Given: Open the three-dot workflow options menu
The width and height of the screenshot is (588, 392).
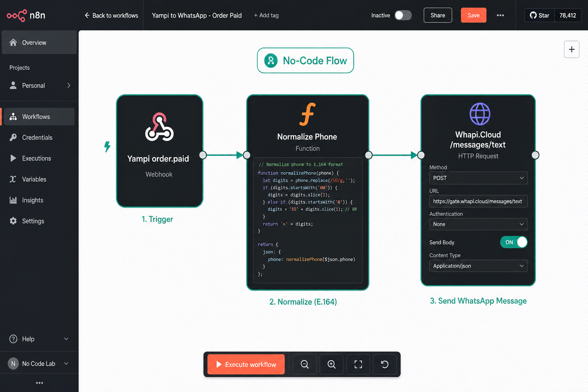Looking at the screenshot, I should pyautogui.click(x=500, y=15).
